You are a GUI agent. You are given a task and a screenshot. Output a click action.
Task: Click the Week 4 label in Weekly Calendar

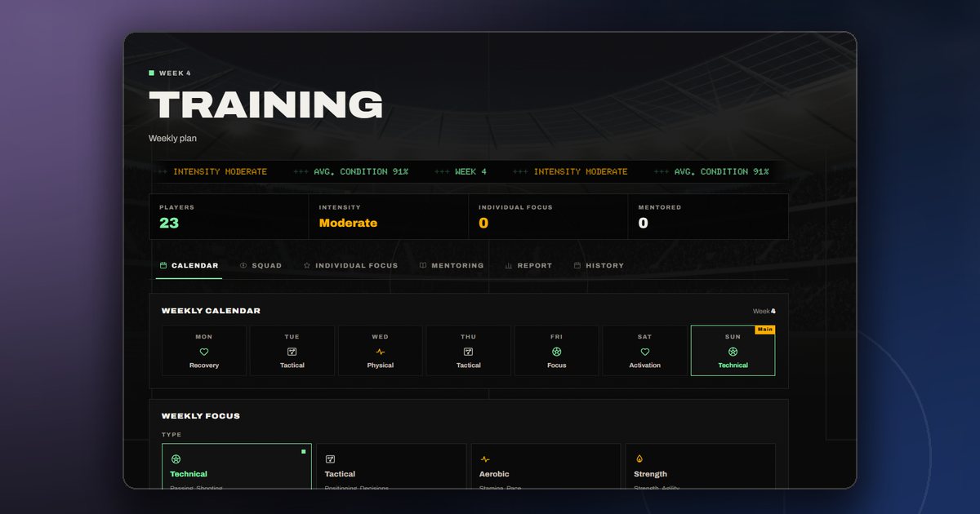[764, 311]
